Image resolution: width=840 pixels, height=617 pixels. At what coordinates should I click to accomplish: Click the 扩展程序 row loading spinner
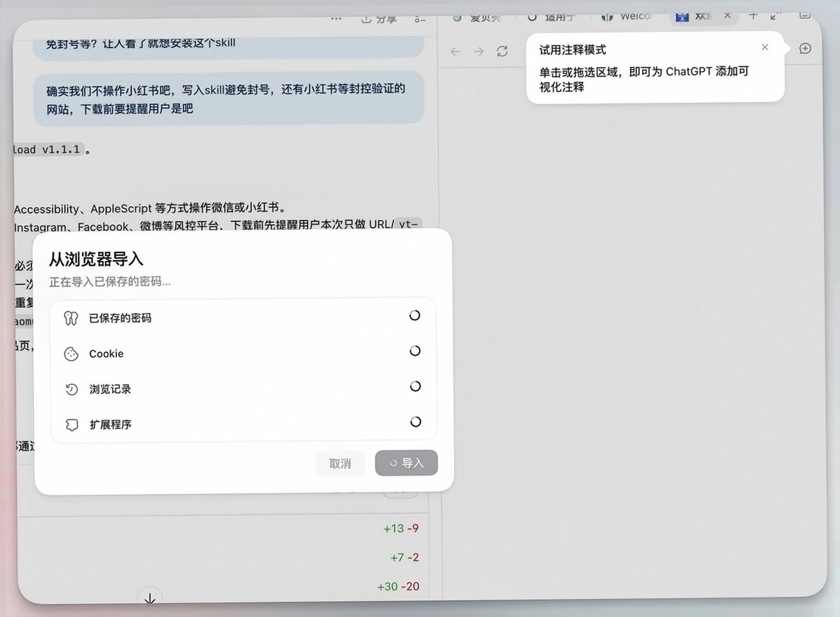(415, 422)
